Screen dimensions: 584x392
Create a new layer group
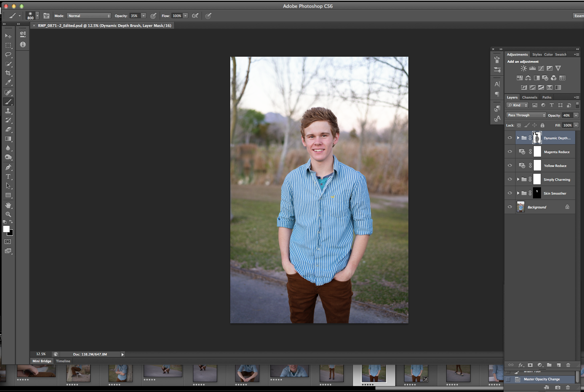[549, 365]
